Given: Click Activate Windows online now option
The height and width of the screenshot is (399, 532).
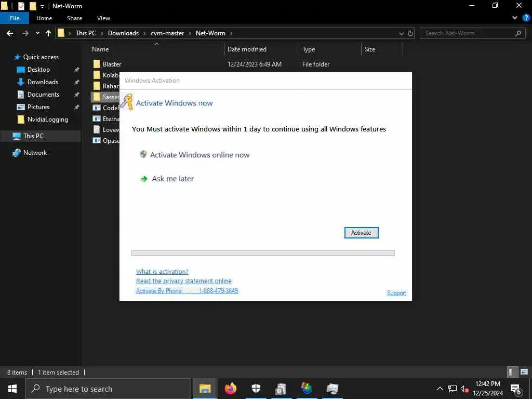Looking at the screenshot, I should pyautogui.click(x=199, y=155).
